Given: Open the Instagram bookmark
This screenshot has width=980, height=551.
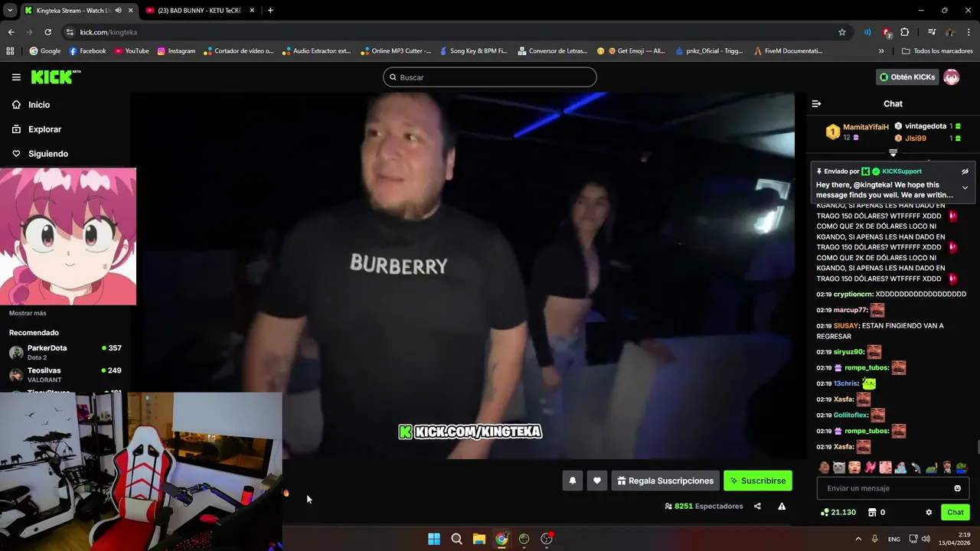Looking at the screenshot, I should [x=176, y=51].
